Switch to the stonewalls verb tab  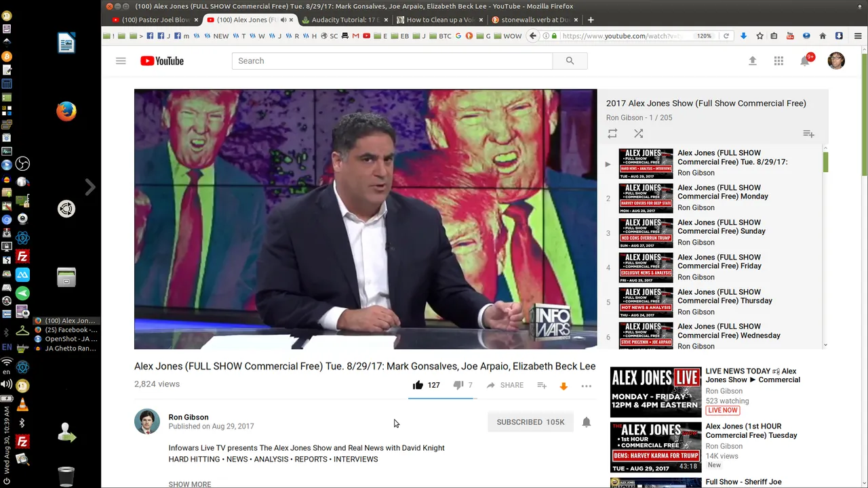click(534, 20)
